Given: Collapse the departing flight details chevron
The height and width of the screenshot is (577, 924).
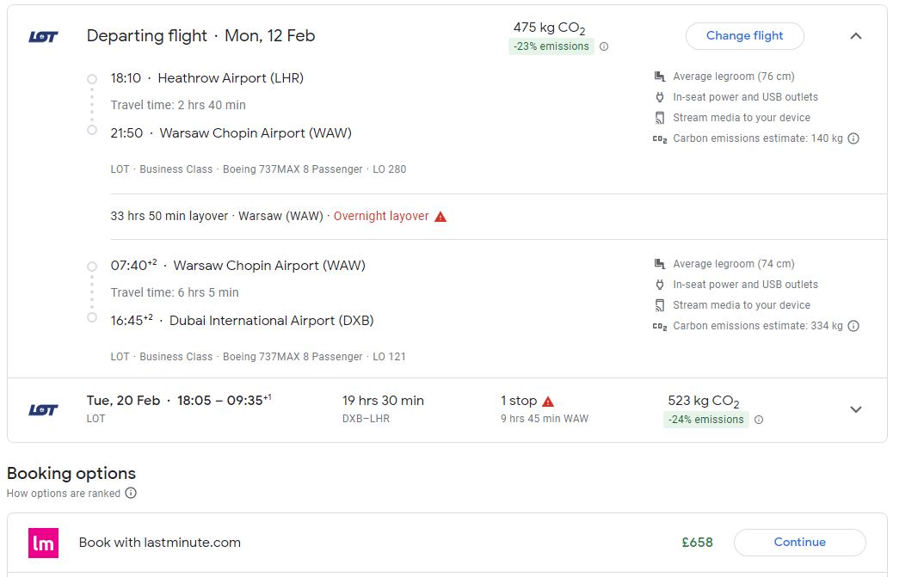Looking at the screenshot, I should point(856,36).
